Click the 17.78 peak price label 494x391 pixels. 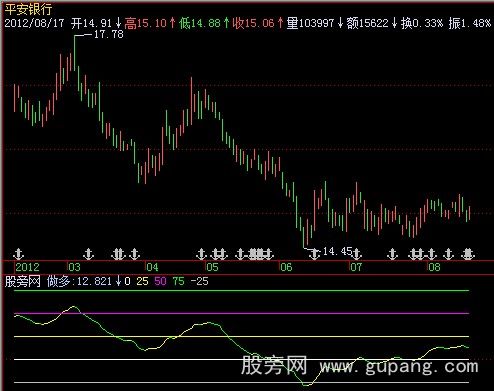pos(108,34)
